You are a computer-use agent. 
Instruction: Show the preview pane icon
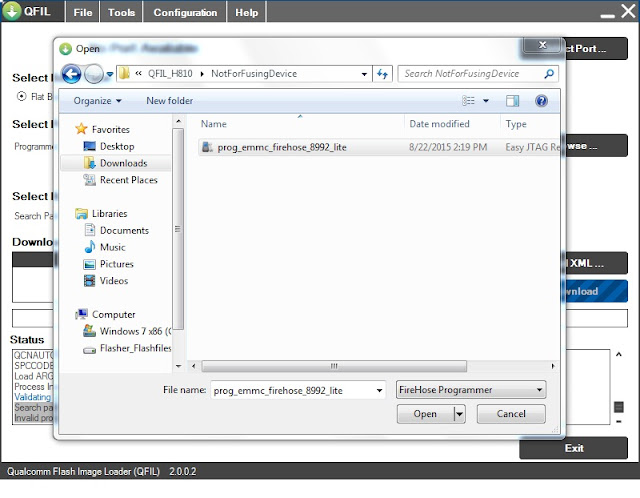pos(512,101)
